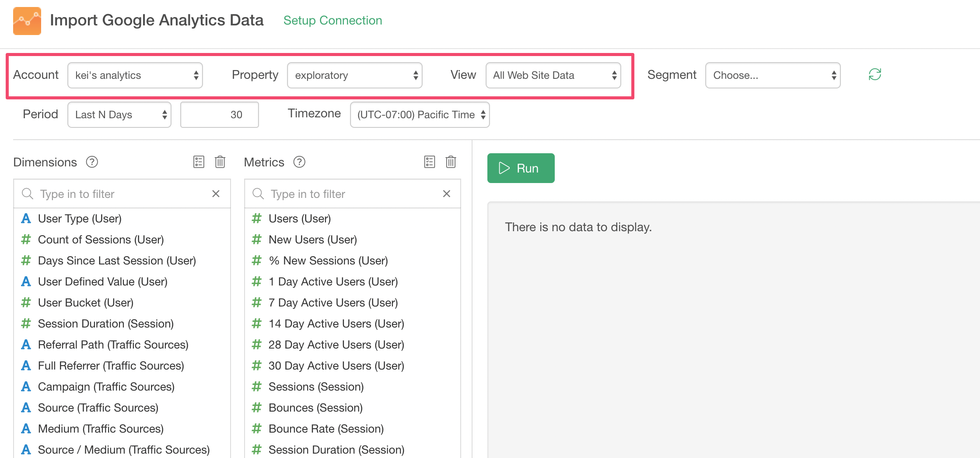Select the Sessions (Session) metric
The width and height of the screenshot is (980, 458).
353,387
